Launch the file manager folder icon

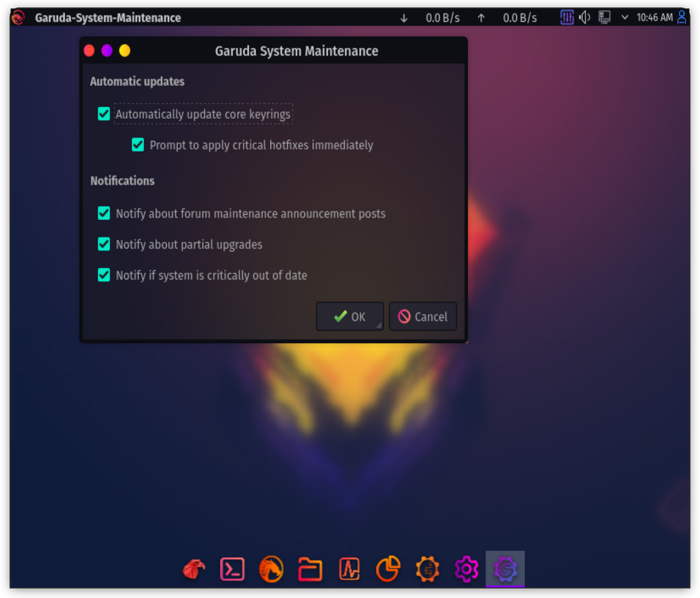click(310, 569)
